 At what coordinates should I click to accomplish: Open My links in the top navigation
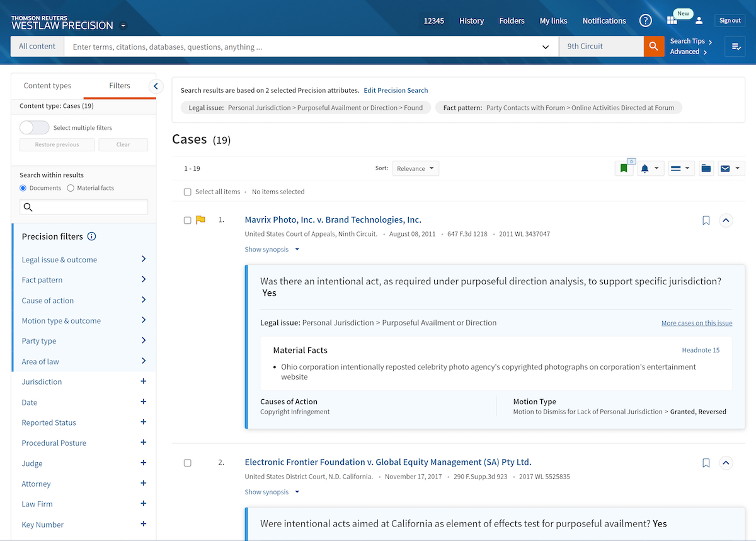click(x=553, y=21)
